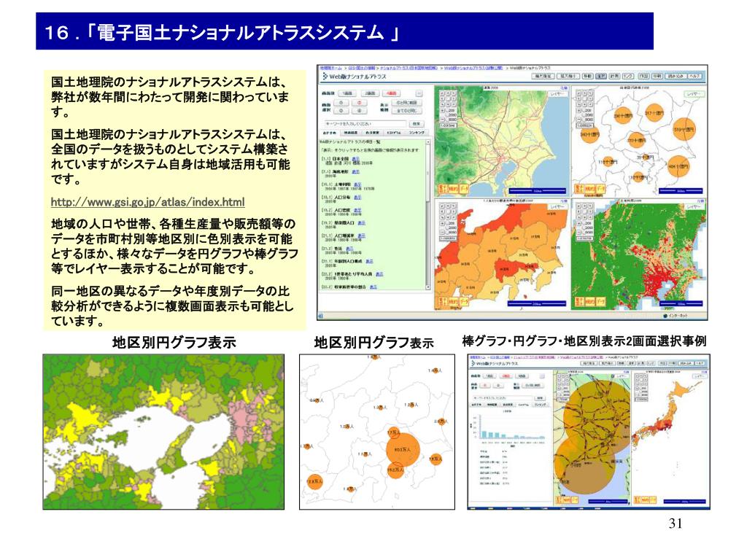This screenshot has height=560, width=747.
Task: Set zoom level 200 on land-use map slider
Action: (587, 223)
